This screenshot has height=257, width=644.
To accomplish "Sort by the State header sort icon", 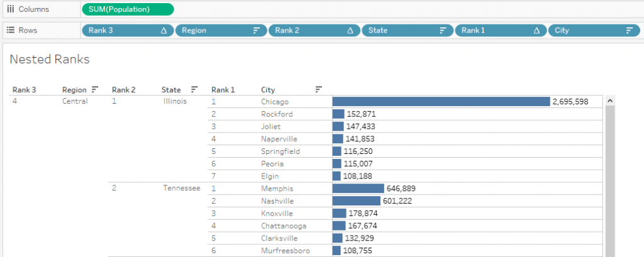I will pyautogui.click(x=194, y=89).
